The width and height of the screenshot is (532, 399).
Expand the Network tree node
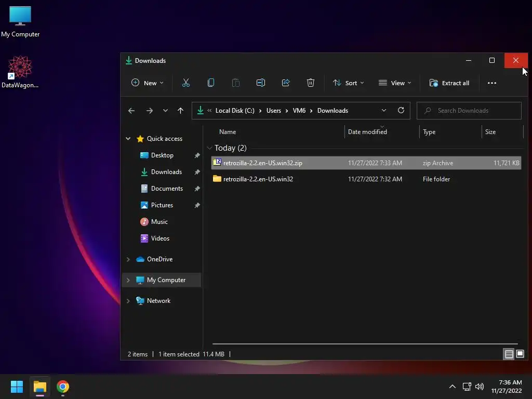128,301
